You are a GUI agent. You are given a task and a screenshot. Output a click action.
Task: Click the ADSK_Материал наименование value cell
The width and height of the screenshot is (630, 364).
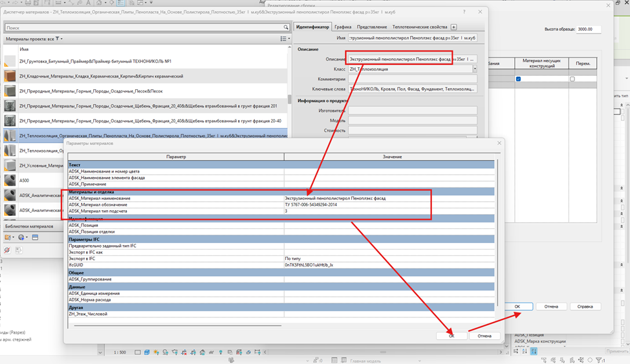tap(389, 198)
